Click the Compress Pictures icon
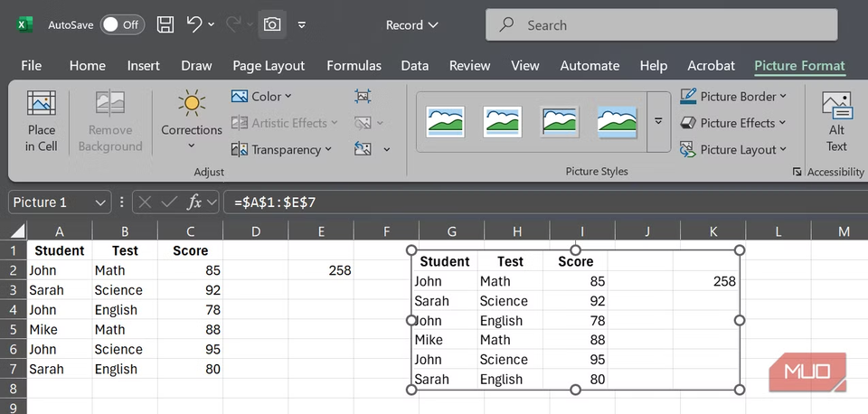868x414 pixels. [x=363, y=96]
